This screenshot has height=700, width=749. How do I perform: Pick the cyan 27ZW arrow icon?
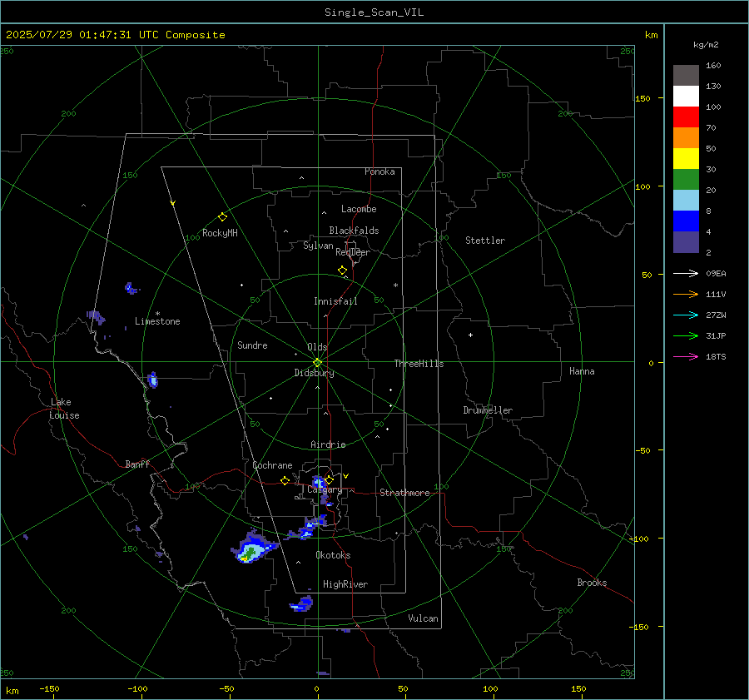(686, 315)
